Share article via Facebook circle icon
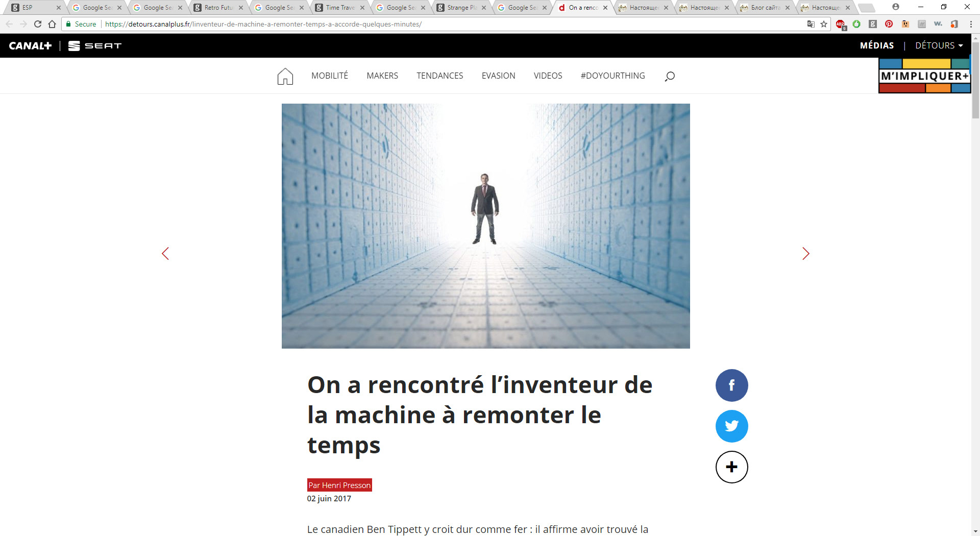Screen dimensions: 980x536 [x=731, y=385]
